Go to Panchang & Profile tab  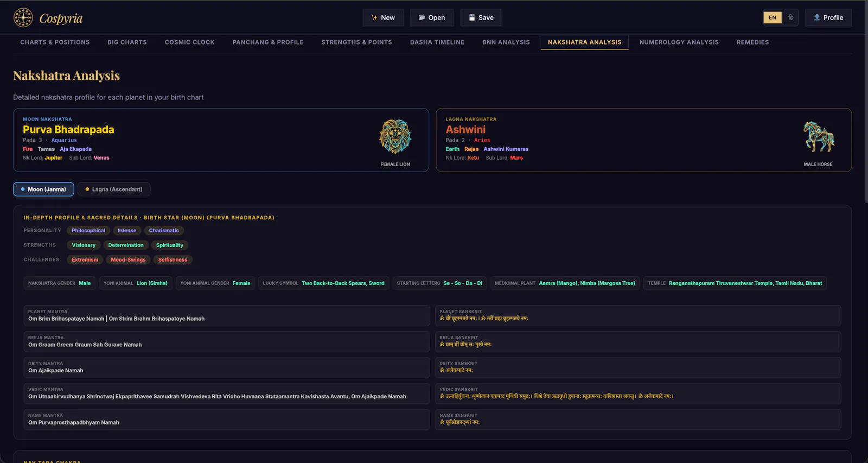tap(268, 42)
